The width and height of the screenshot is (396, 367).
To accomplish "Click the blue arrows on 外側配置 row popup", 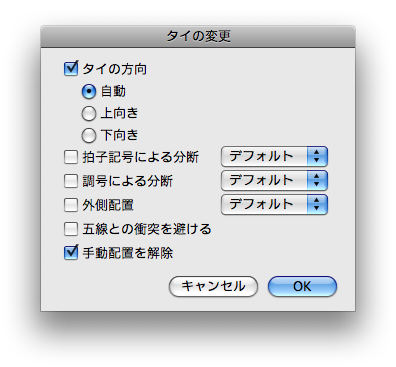I will [317, 204].
